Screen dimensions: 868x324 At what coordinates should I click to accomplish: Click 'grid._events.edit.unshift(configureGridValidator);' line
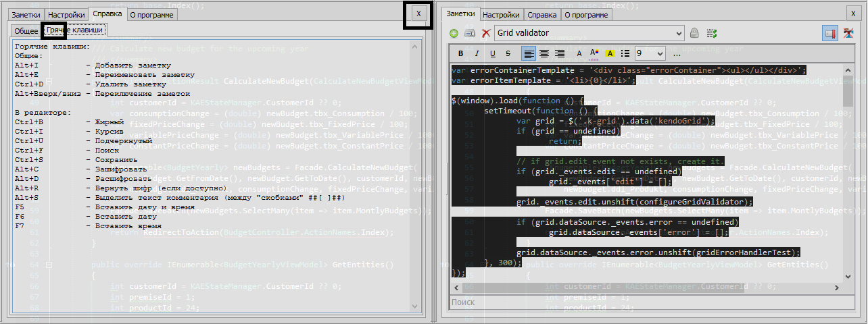tap(635, 202)
